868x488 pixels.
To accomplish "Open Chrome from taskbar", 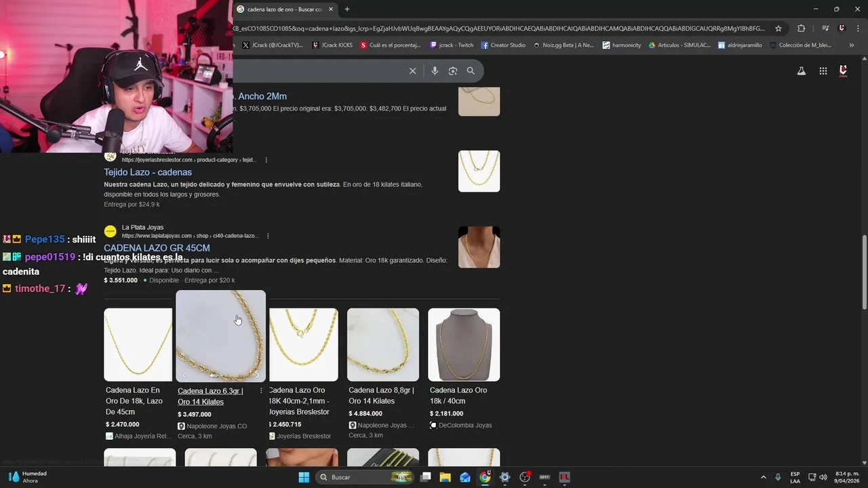I will coord(485,477).
